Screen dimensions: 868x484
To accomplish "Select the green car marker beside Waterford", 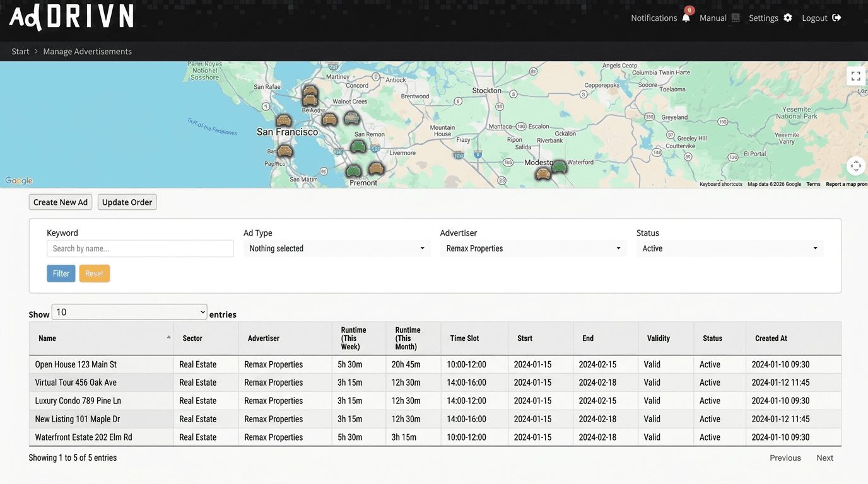I will [559, 166].
